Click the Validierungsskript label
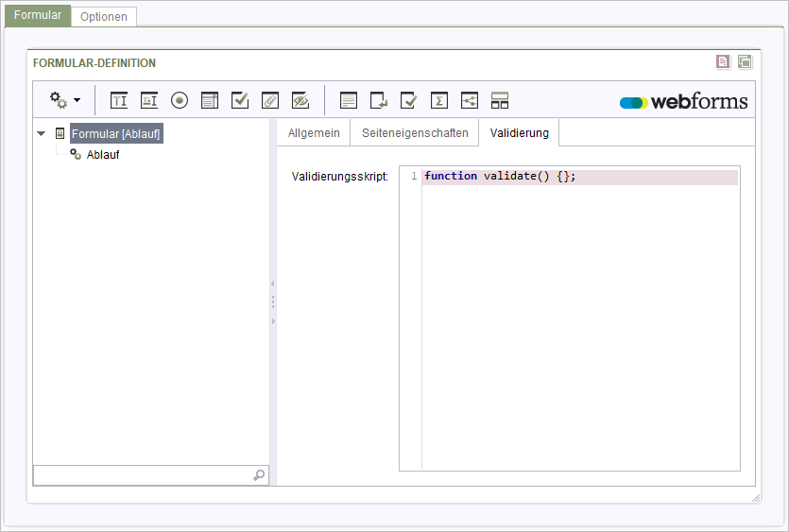Image resolution: width=789 pixels, height=532 pixels. pyautogui.click(x=339, y=177)
